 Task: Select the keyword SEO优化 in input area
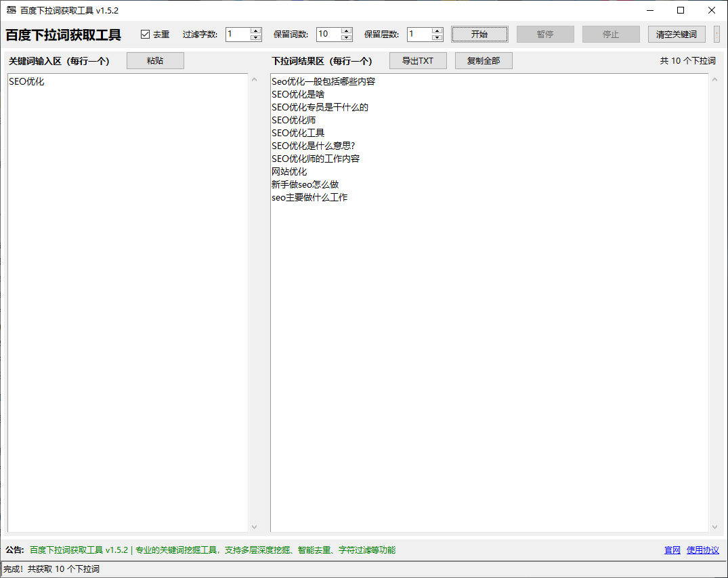(x=26, y=82)
